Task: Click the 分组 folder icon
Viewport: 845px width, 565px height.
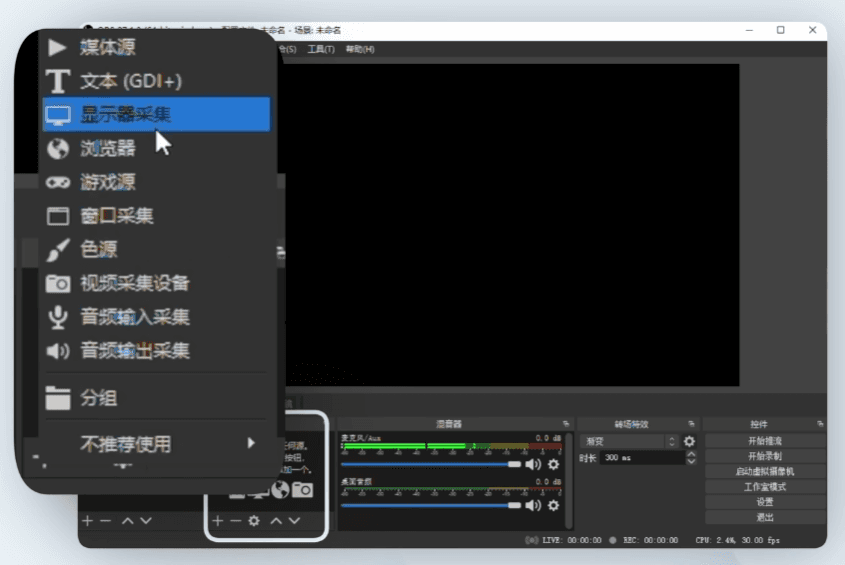Action: (x=59, y=398)
